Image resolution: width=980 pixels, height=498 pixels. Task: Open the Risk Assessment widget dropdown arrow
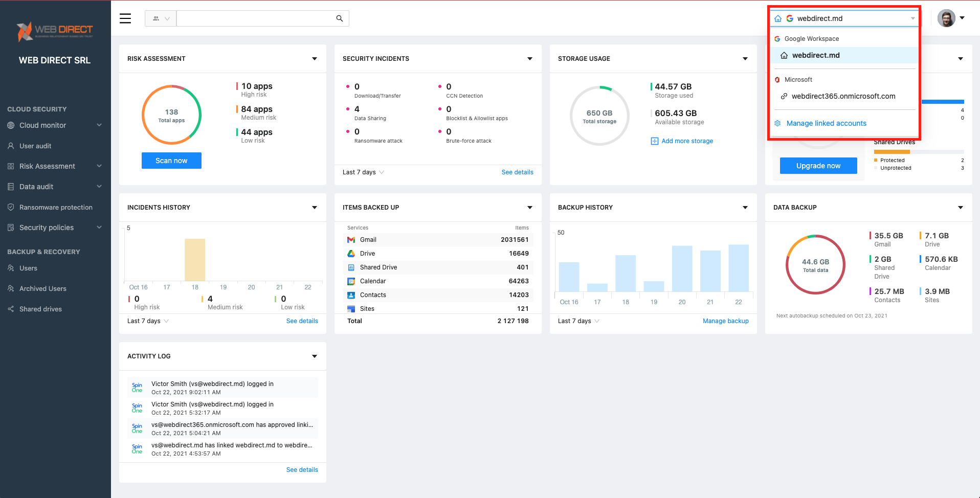click(x=315, y=59)
